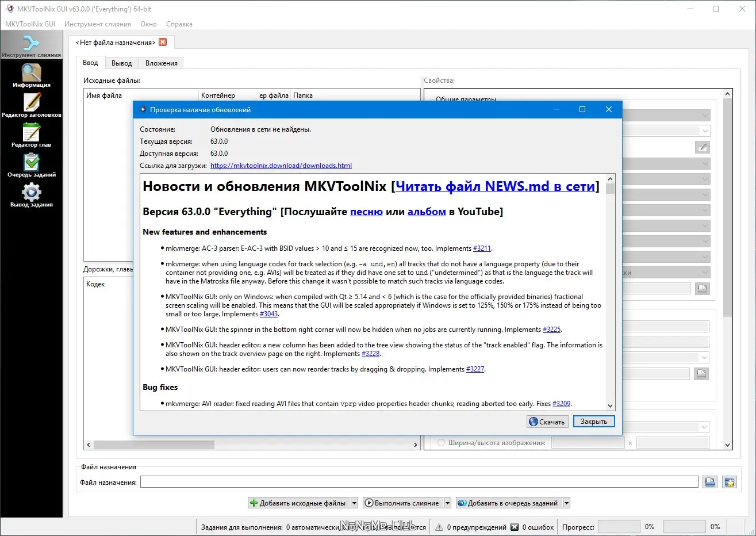Open the issue #3211 link

coord(482,248)
